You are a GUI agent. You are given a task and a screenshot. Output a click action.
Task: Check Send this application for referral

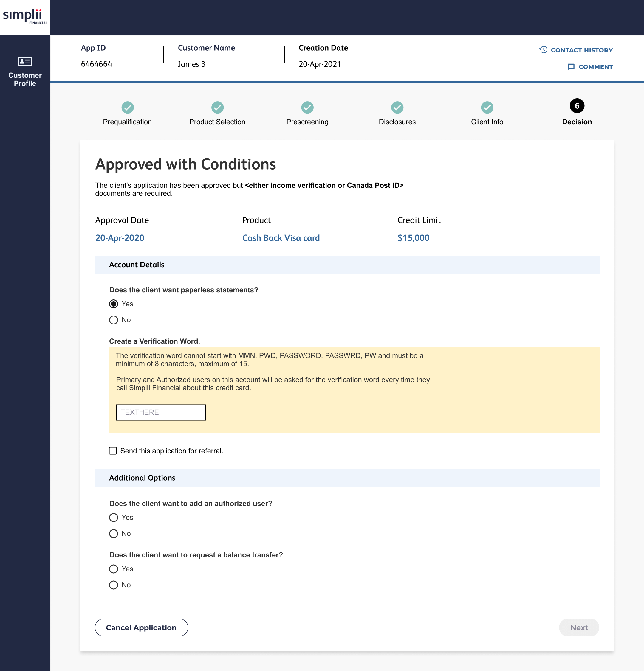[x=113, y=451]
